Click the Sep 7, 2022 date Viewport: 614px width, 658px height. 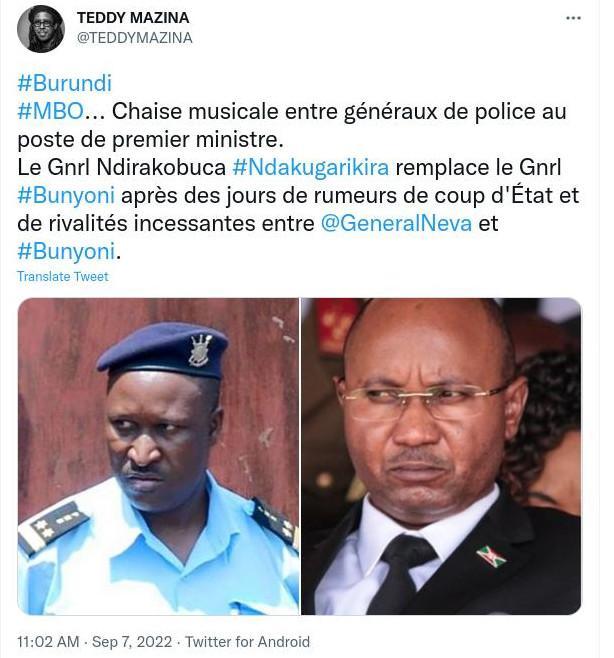click(x=132, y=642)
